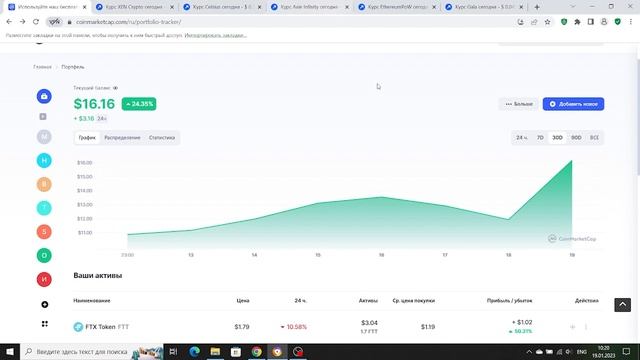Select the main portfolio lock icon in sidebar
The width and height of the screenshot is (640, 360).
pos(44,96)
